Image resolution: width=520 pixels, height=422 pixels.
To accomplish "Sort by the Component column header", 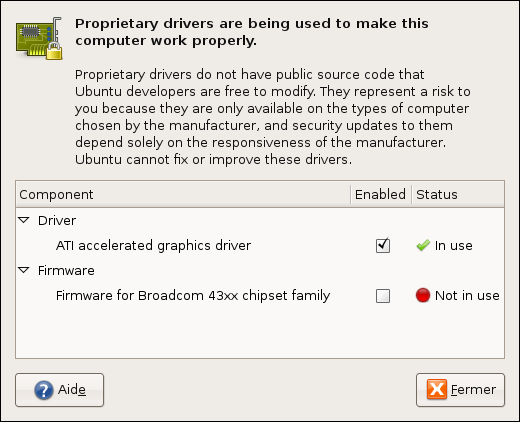I will 183,194.
